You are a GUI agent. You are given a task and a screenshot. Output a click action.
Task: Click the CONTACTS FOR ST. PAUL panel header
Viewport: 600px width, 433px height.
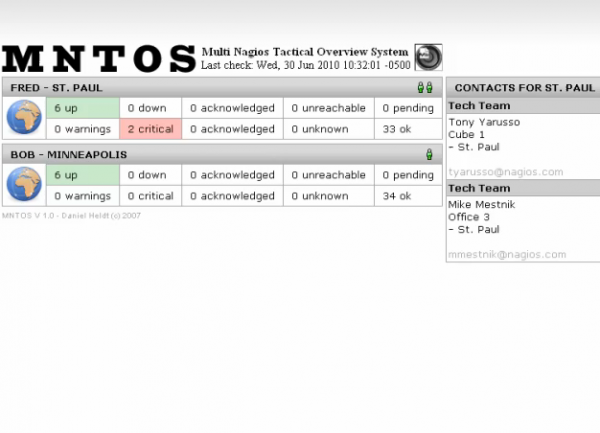click(524, 88)
